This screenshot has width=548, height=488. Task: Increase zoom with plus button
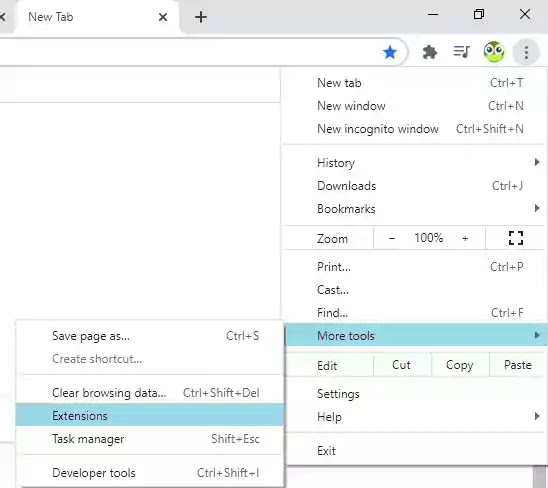click(x=465, y=238)
